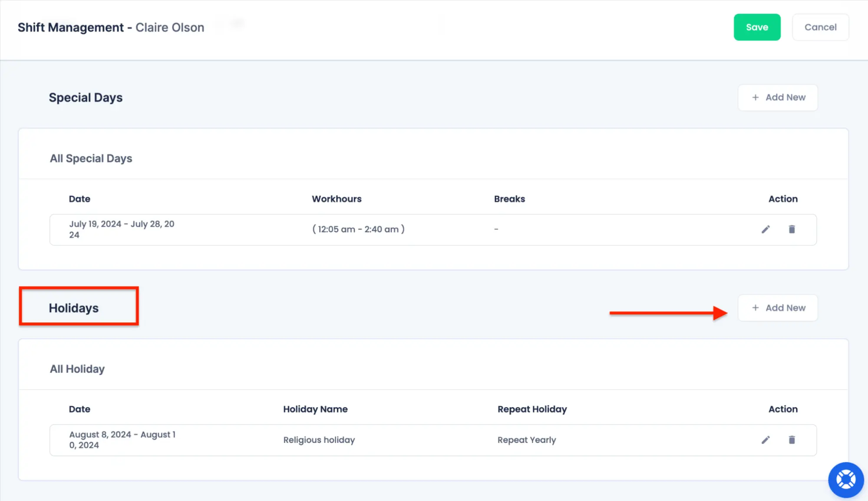868x501 pixels.
Task: Click the Workhours column header
Action: (337, 199)
